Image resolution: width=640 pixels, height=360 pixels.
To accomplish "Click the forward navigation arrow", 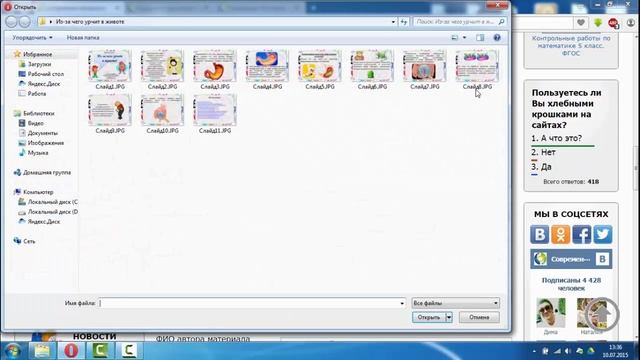I will coord(24,22).
